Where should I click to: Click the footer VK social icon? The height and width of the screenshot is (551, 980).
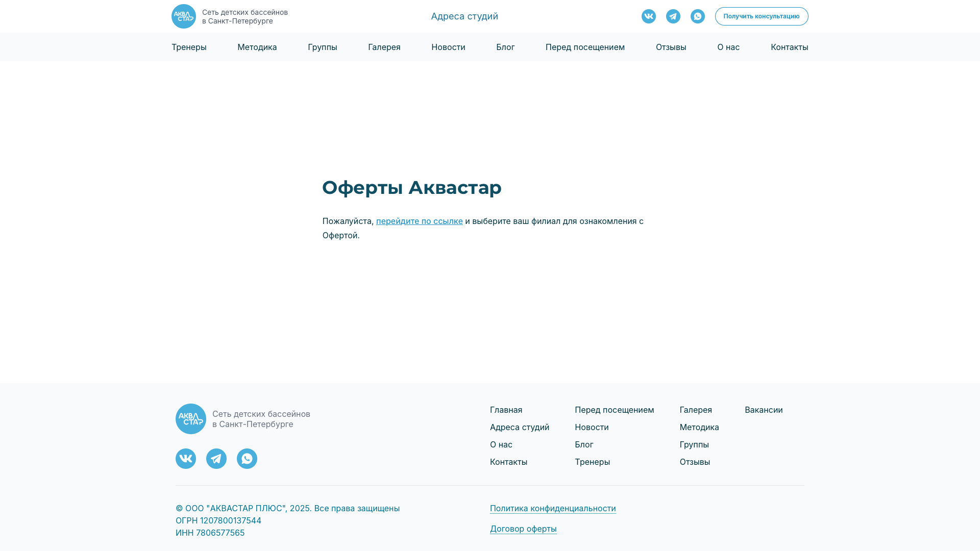coord(186,459)
